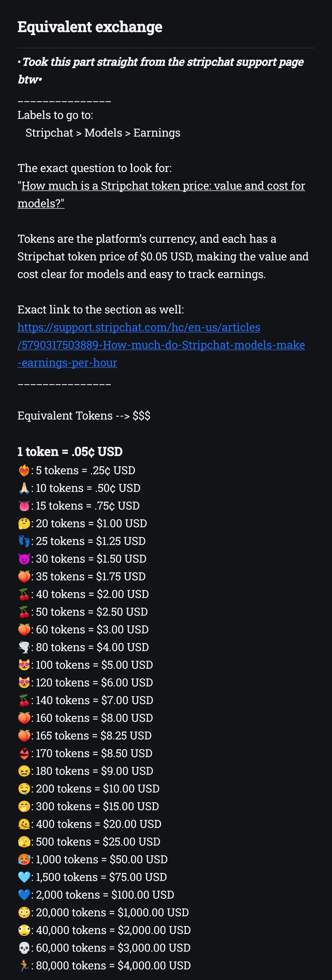Click the flushed face emoji for 20,000 tokens
Screen dimensions: 332x980
click(x=24, y=912)
